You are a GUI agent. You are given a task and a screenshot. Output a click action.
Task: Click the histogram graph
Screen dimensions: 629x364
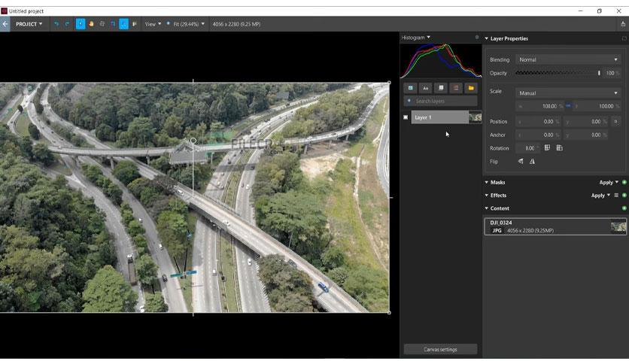point(440,60)
